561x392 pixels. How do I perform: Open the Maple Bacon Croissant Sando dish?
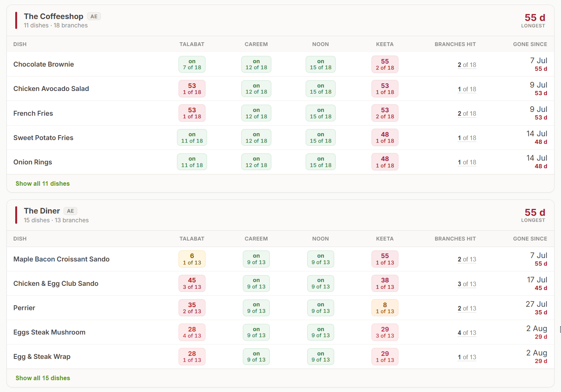point(61,259)
